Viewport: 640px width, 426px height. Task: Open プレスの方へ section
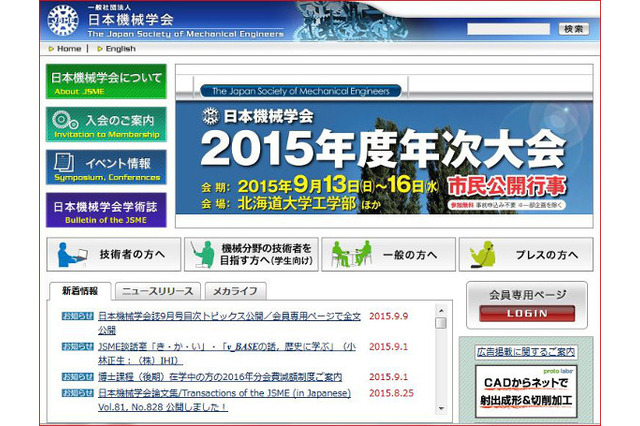[526, 255]
